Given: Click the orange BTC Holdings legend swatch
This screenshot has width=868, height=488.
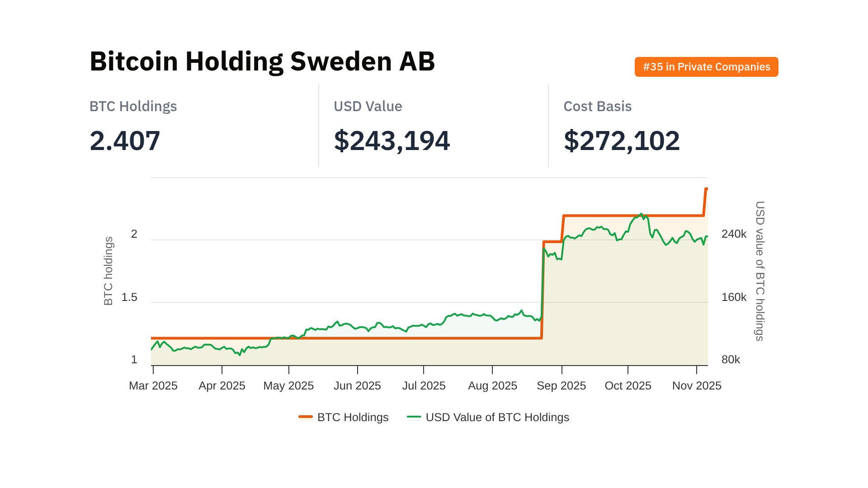Looking at the screenshot, I should [x=306, y=417].
